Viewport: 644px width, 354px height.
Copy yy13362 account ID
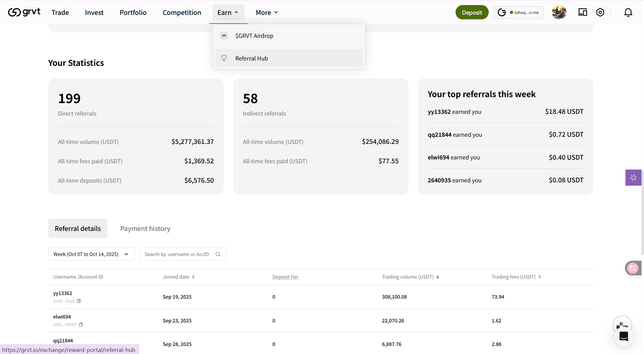79,301
